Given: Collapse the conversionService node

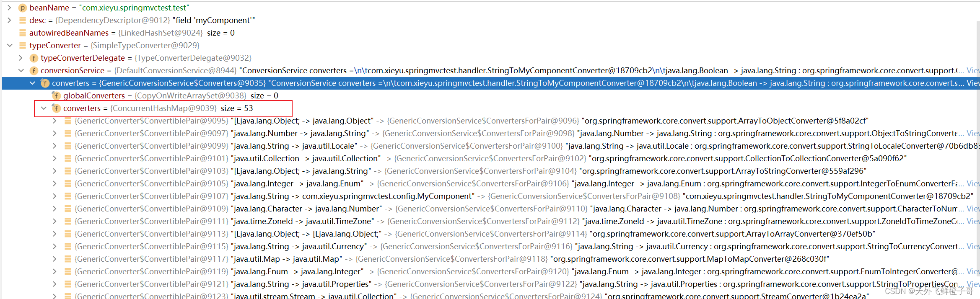Looking at the screenshot, I should (21, 70).
